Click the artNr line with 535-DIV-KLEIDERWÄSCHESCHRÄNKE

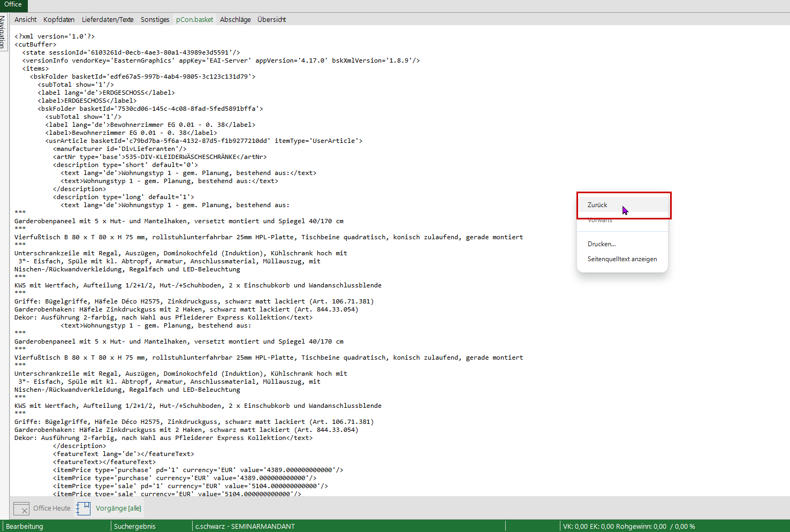(x=159, y=157)
